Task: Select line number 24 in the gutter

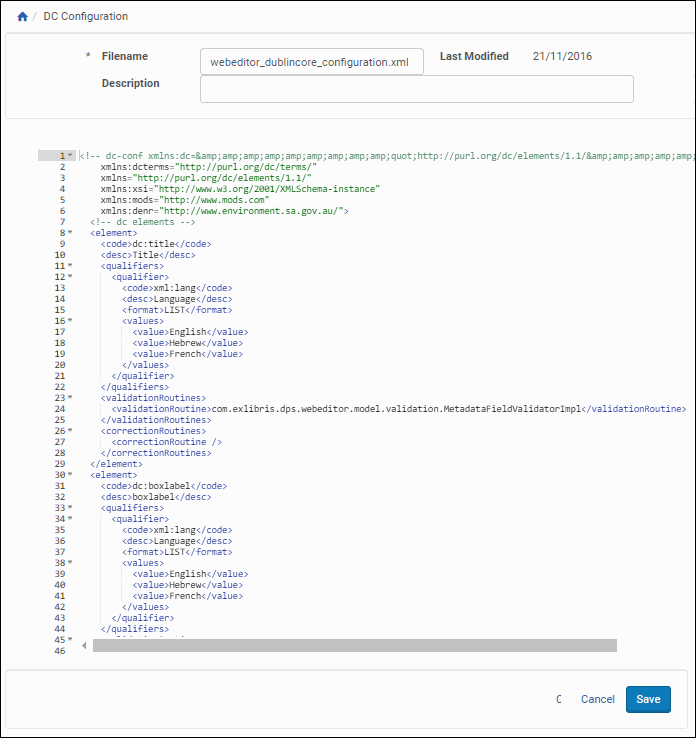Action: click(61, 409)
